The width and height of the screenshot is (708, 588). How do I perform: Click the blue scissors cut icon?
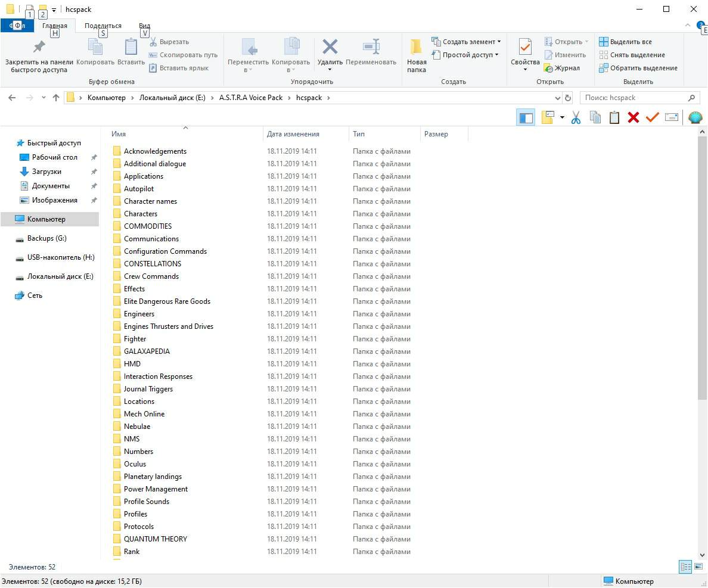pyautogui.click(x=576, y=118)
